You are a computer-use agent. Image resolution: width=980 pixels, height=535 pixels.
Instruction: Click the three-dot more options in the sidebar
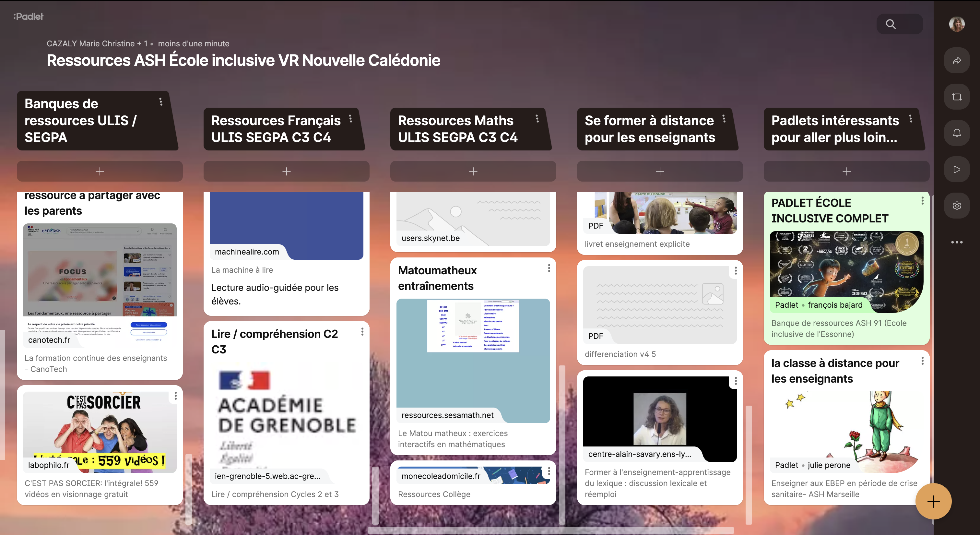(957, 242)
